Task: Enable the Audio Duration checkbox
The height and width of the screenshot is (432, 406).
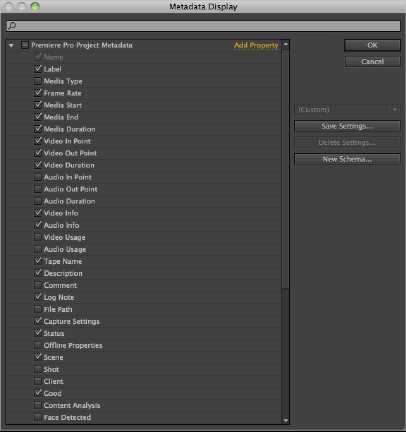Action: [x=38, y=201]
